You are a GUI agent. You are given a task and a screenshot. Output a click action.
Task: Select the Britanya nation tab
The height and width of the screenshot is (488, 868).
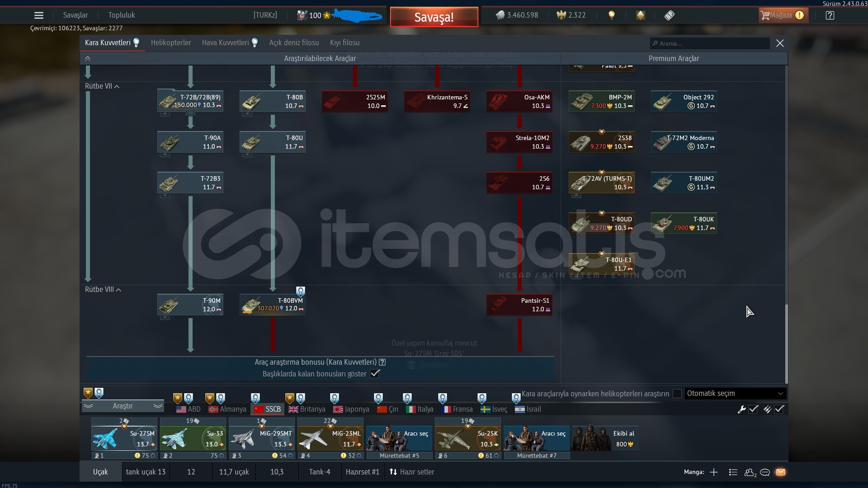click(307, 409)
